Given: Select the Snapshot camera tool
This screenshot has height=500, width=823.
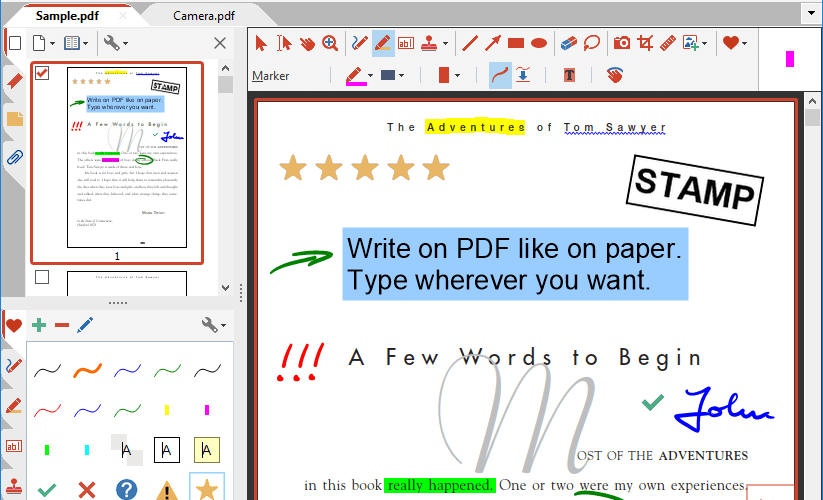Looking at the screenshot, I should click(x=622, y=43).
